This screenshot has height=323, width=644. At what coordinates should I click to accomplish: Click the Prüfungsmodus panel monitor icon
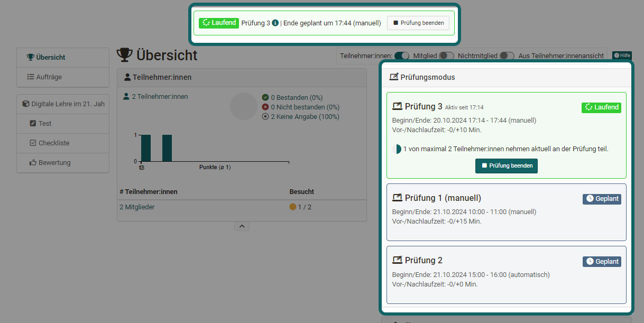coord(394,77)
